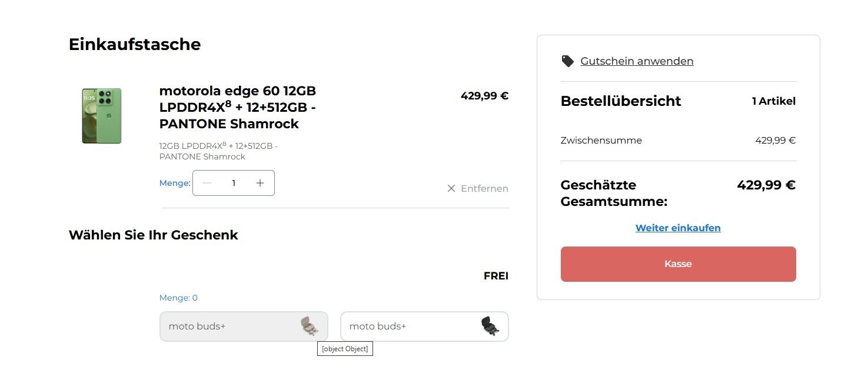Viewport: 868px width, 373px height.
Task: Click the "Bestellübersicht" heading
Action: [x=621, y=101]
